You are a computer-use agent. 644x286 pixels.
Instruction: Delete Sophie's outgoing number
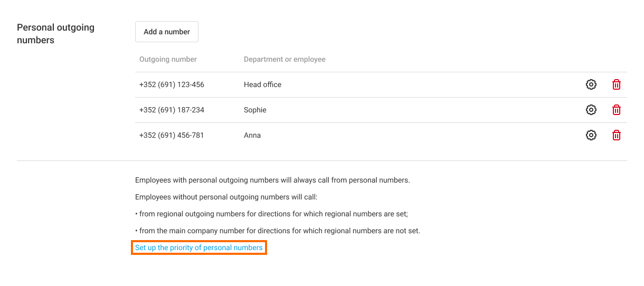tap(616, 110)
